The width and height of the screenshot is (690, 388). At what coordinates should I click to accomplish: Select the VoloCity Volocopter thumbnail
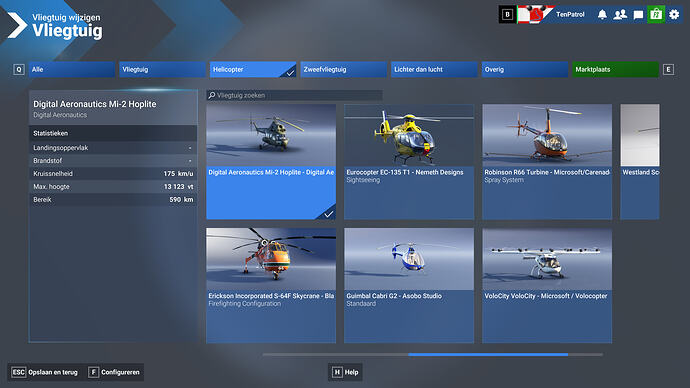(x=547, y=259)
